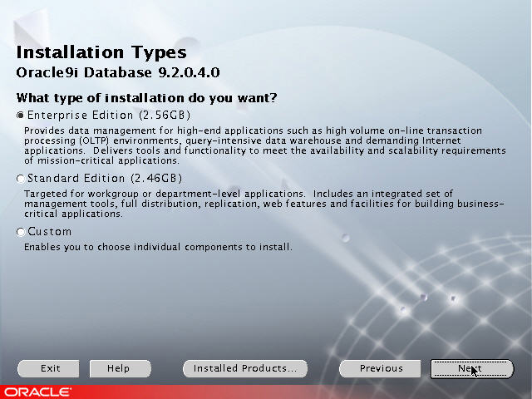532x399 pixels.
Task: Click the Enterprise Edition description paragraph
Action: pyautogui.click(x=264, y=145)
